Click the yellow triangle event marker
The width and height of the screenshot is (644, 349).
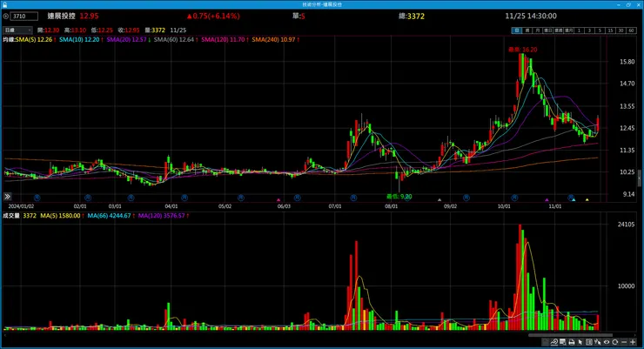[587, 200]
